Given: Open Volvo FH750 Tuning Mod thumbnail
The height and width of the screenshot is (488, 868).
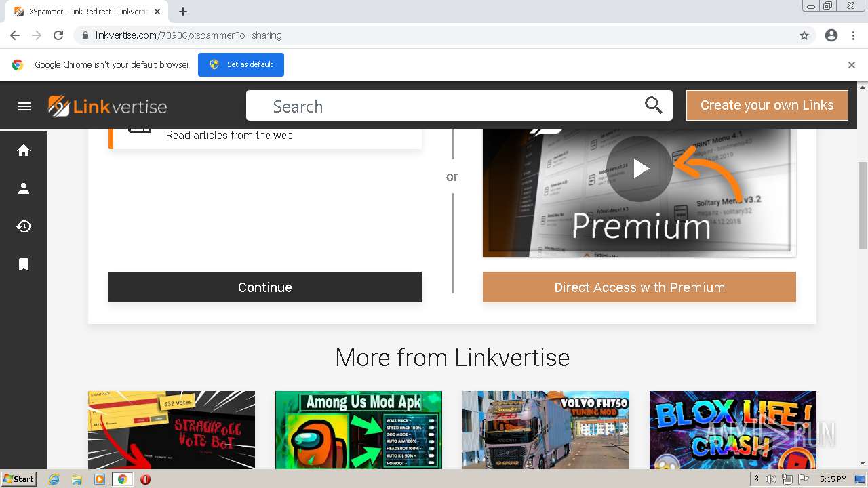Looking at the screenshot, I should click(546, 430).
